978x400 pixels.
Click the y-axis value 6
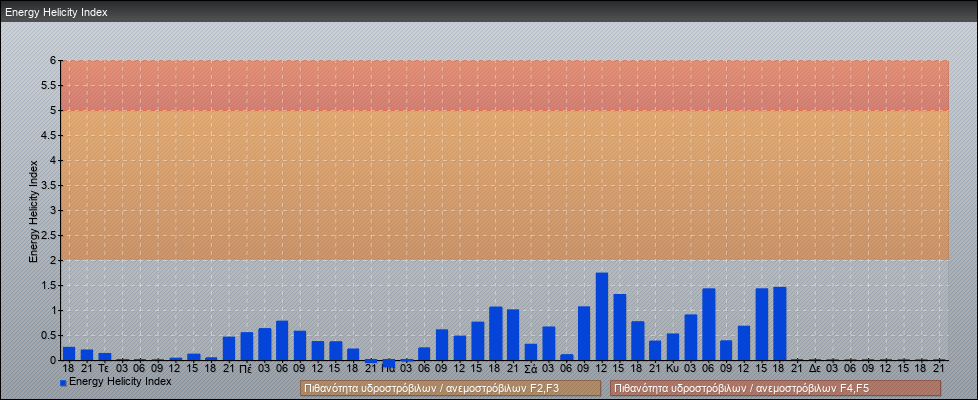click(x=54, y=61)
